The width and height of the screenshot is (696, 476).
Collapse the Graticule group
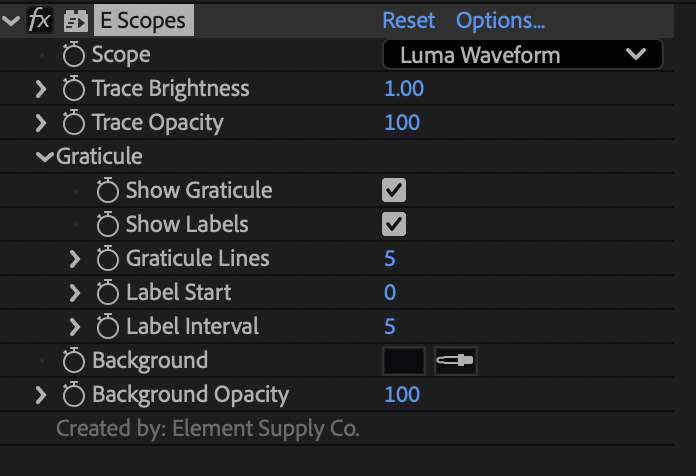(x=44, y=156)
